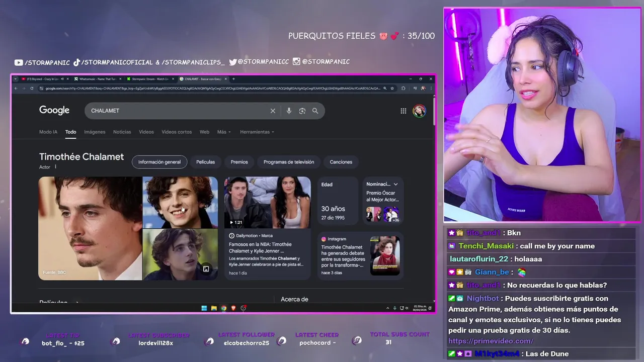Open File Explorer from taskbar
Viewport: 644px width, 362px height.
(214, 308)
